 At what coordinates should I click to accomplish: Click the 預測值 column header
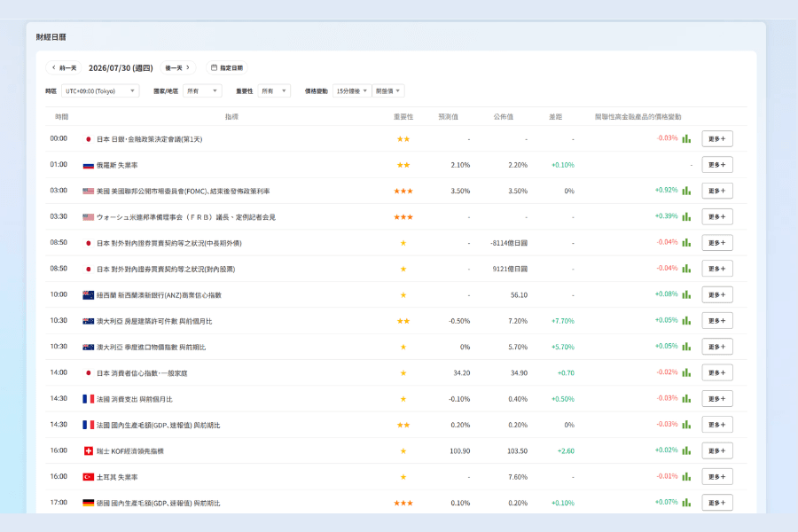448,116
